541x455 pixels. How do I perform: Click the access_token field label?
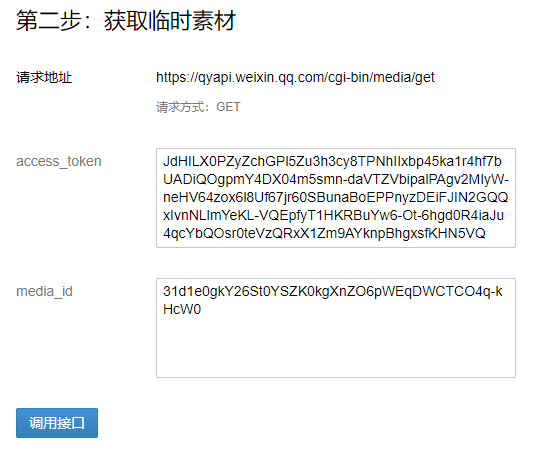tap(59, 161)
